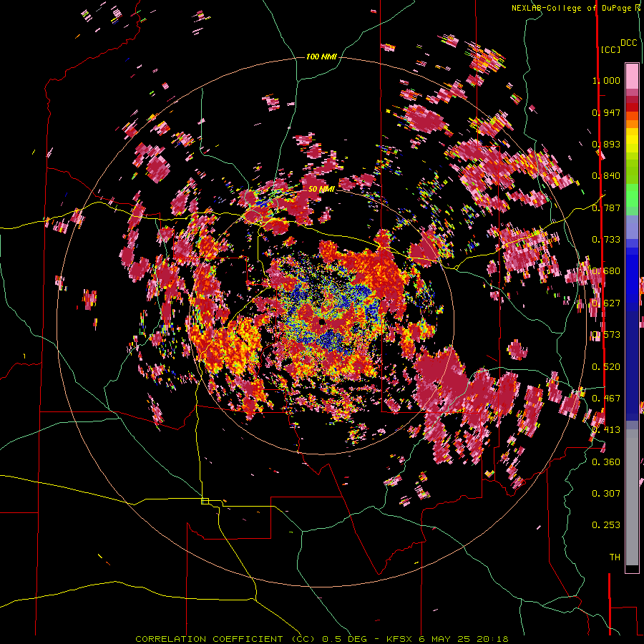Click the 20:18 timestamp text
The height and width of the screenshot is (644, 644).
[493, 639]
